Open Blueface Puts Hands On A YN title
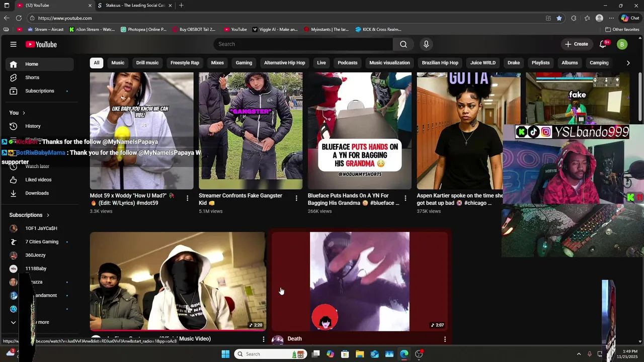The image size is (644, 362). pyautogui.click(x=353, y=199)
